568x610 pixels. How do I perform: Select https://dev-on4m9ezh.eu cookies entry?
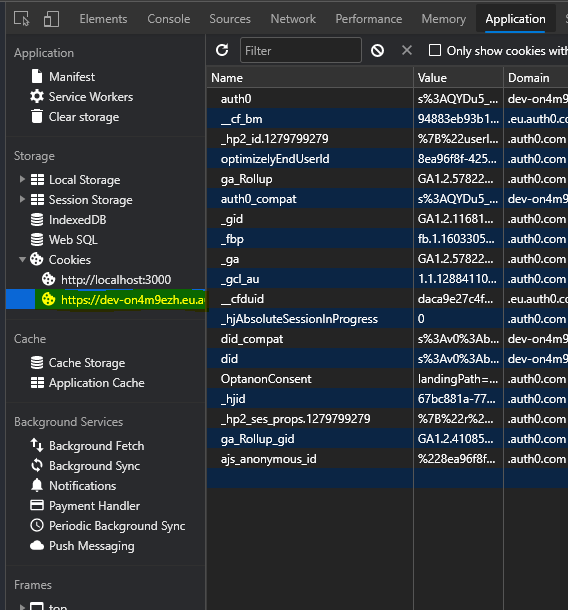(x=133, y=300)
